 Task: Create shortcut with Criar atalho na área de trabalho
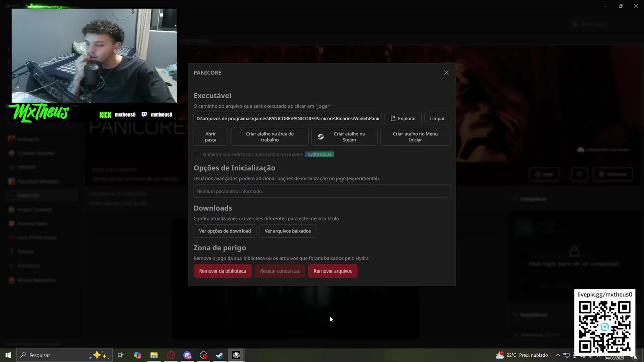pyautogui.click(x=270, y=137)
